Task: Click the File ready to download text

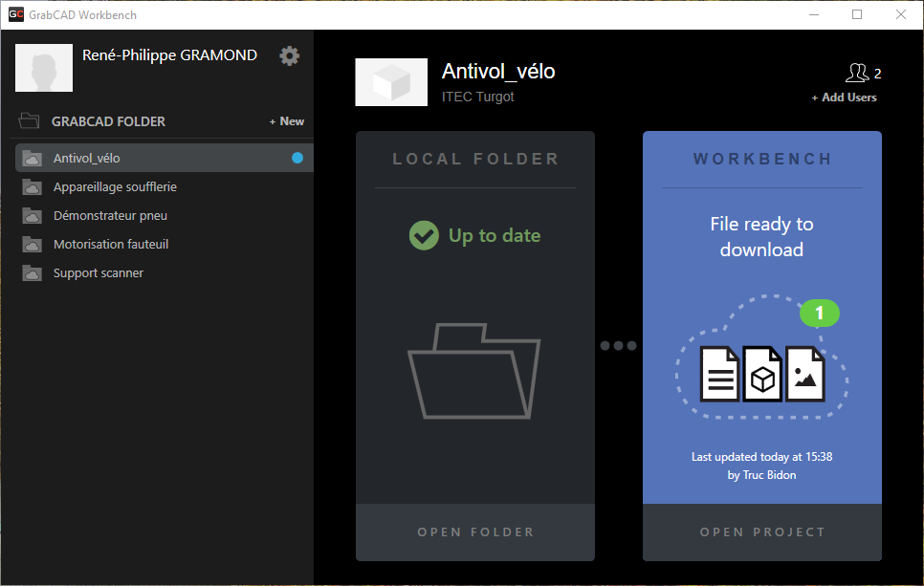Action: click(761, 237)
